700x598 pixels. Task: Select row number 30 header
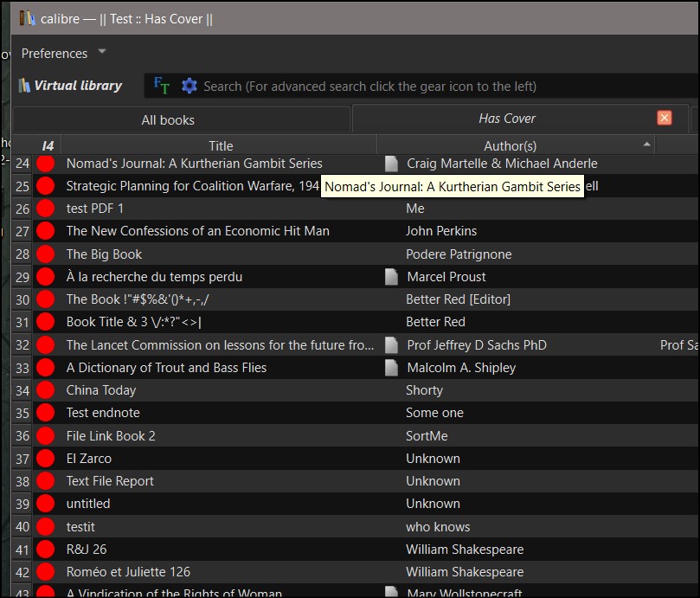(x=22, y=299)
